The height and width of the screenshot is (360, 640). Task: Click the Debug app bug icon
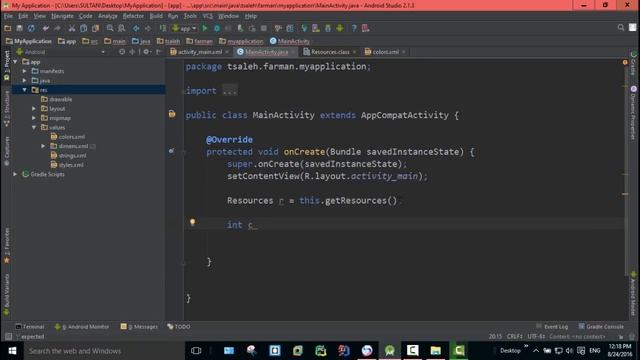pyautogui.click(x=217, y=28)
